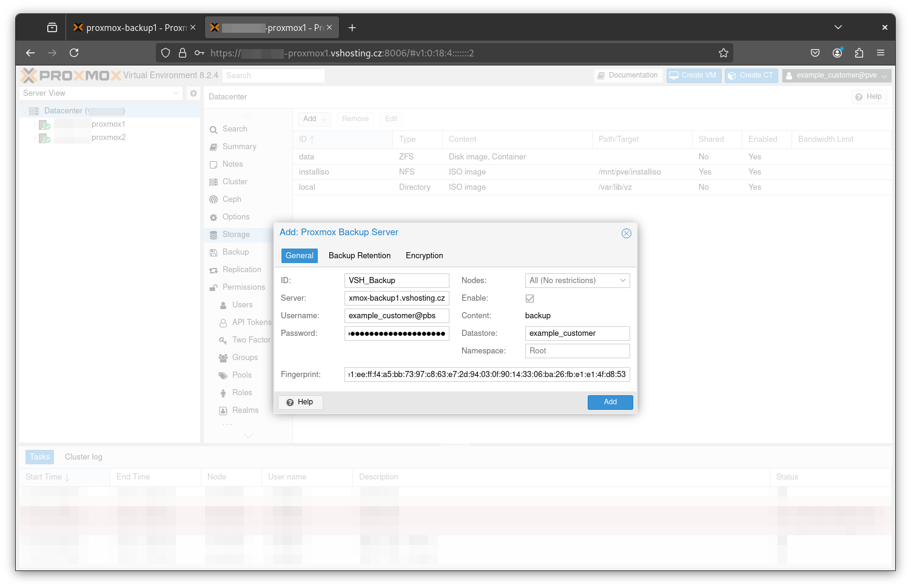
Task: Click the Create VM button
Action: (x=694, y=75)
